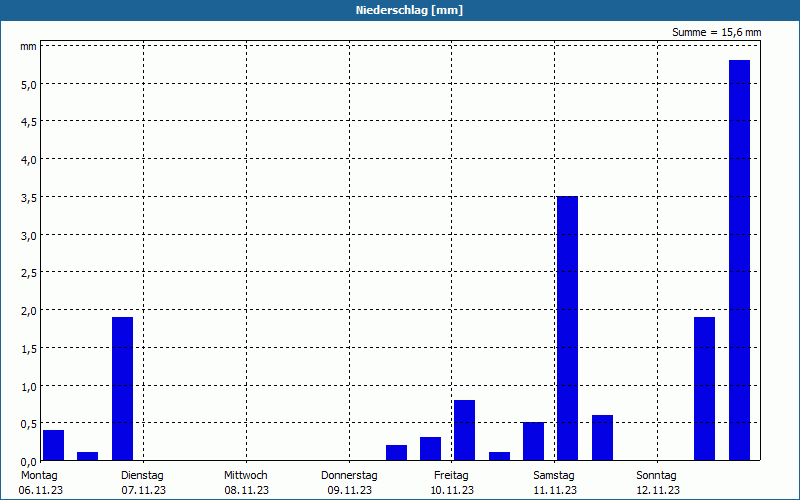This screenshot has height=500, width=800.
Task: Select the "0,5" y-axis value
Action: pos(29,424)
